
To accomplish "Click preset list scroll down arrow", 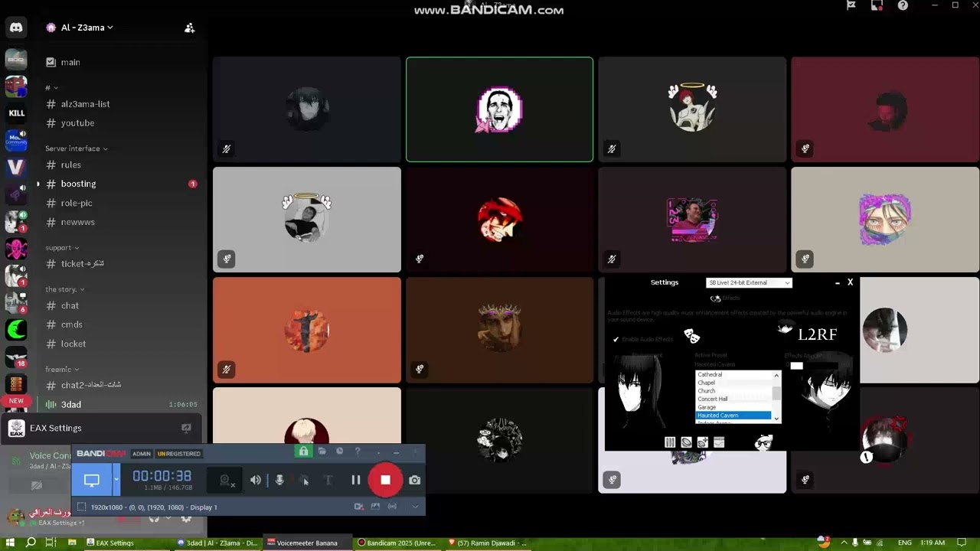I will (776, 418).
